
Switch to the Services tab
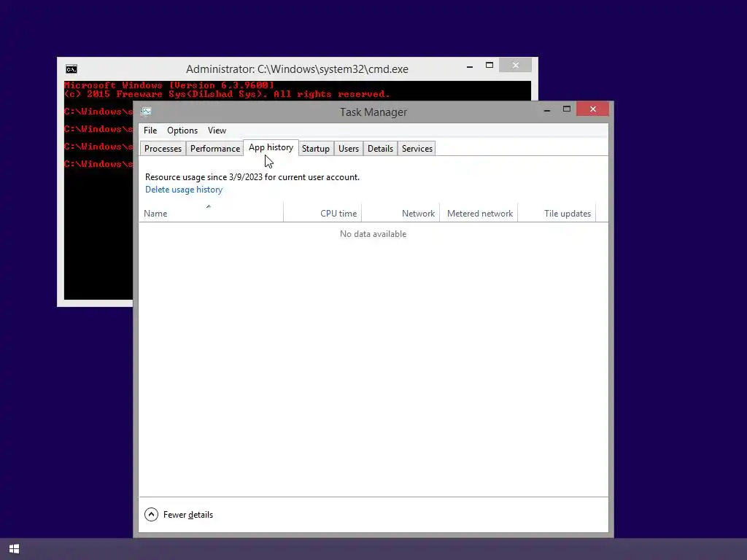pos(417,149)
